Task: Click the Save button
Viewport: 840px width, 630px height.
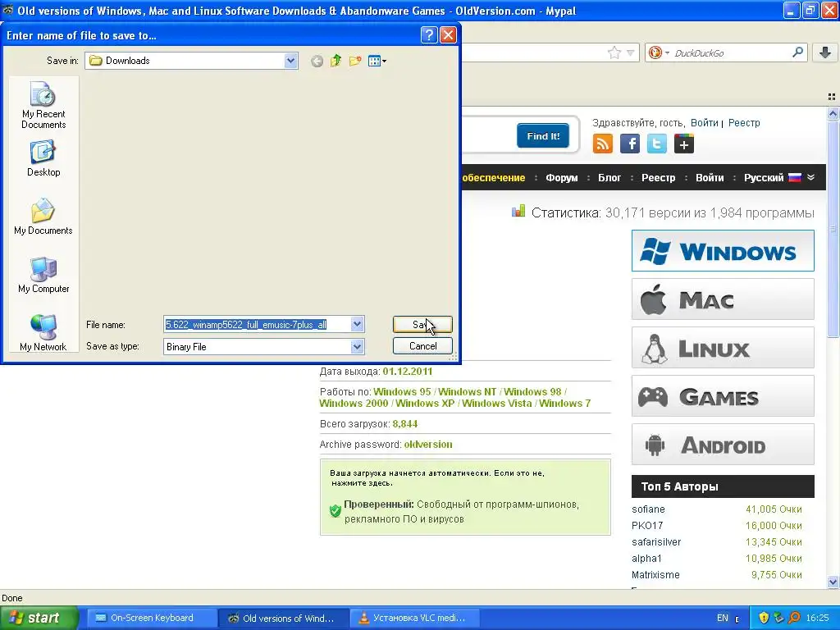Action: pos(422,324)
